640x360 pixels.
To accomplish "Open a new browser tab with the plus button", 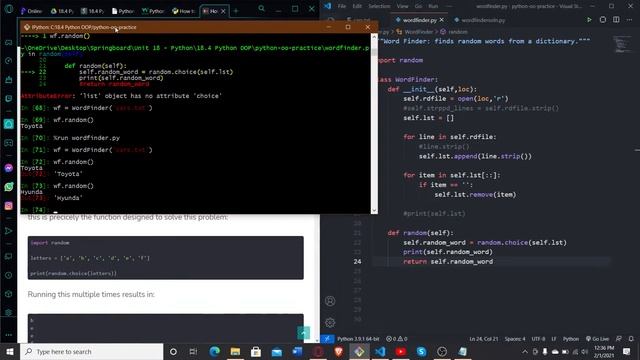I will pos(236,11).
